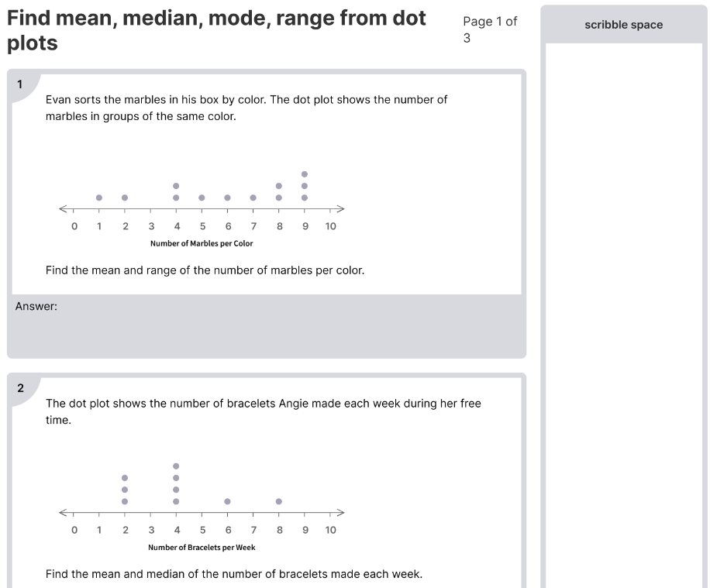Click the "Find the mean and range" prompt text
Image resolution: width=710 pixels, height=588 pixels.
pyautogui.click(x=205, y=270)
